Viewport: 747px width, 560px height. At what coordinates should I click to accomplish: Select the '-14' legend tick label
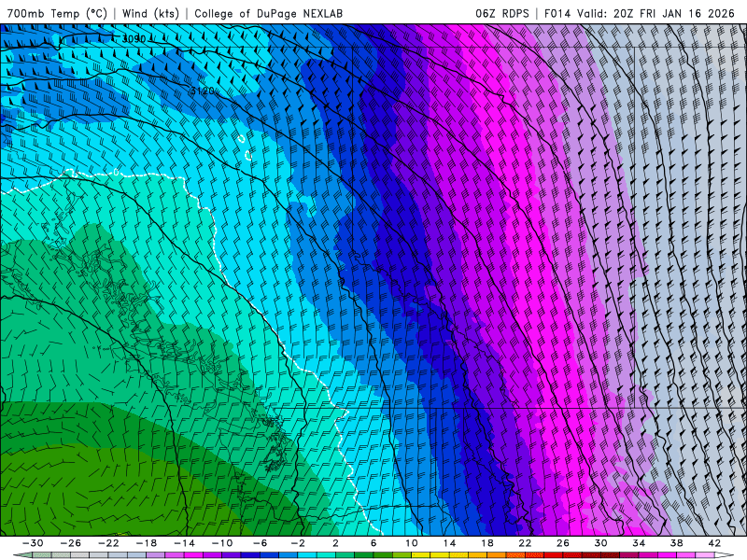tap(184, 543)
